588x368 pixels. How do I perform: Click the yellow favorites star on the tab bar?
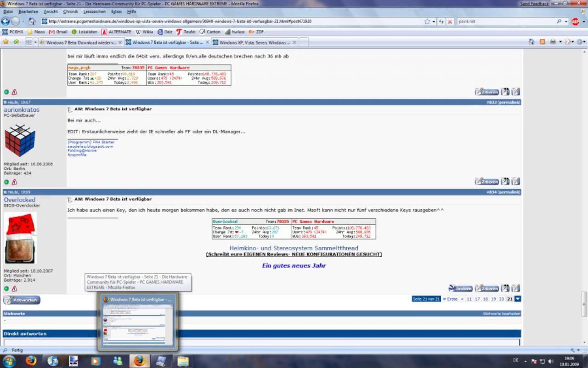click(6, 41)
